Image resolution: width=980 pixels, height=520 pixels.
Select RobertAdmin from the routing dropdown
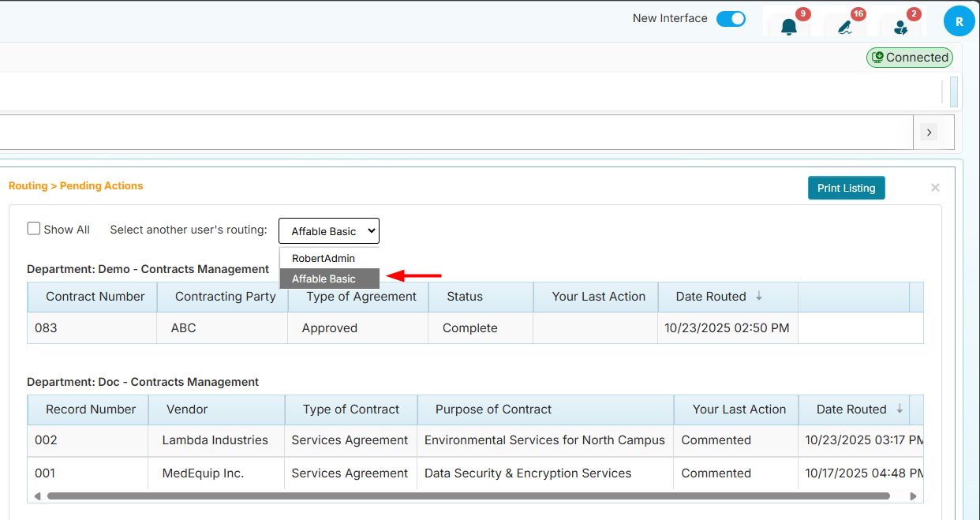[x=324, y=258]
